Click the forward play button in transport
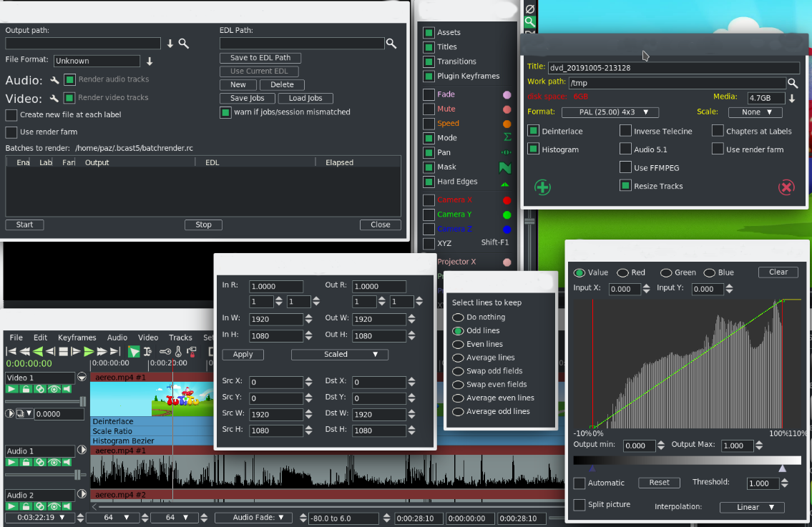Image resolution: width=812 pixels, height=527 pixels. 89,351
